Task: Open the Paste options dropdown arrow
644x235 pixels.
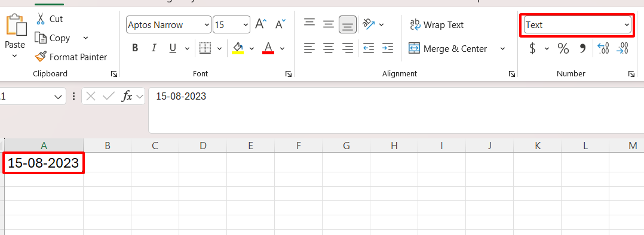Action: [15, 56]
